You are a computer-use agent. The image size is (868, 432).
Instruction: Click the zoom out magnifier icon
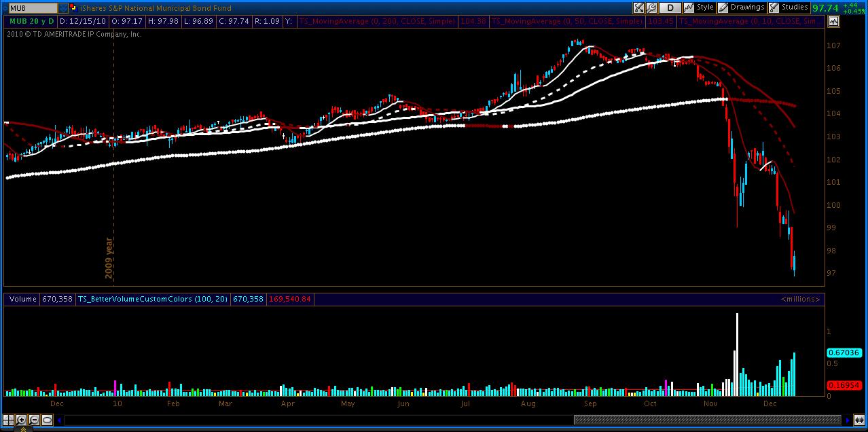point(34,420)
